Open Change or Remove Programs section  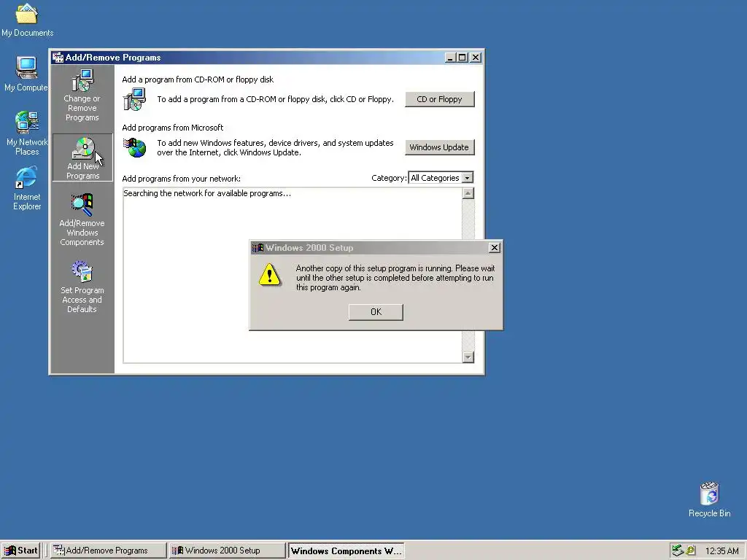(82, 96)
